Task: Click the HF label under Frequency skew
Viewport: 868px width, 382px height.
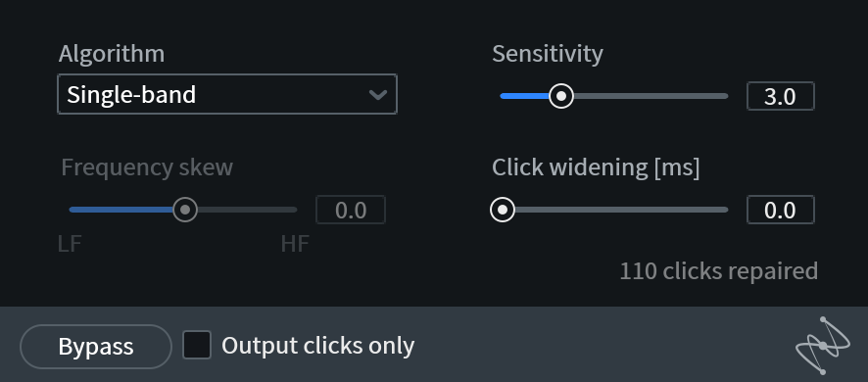Action: [x=295, y=244]
